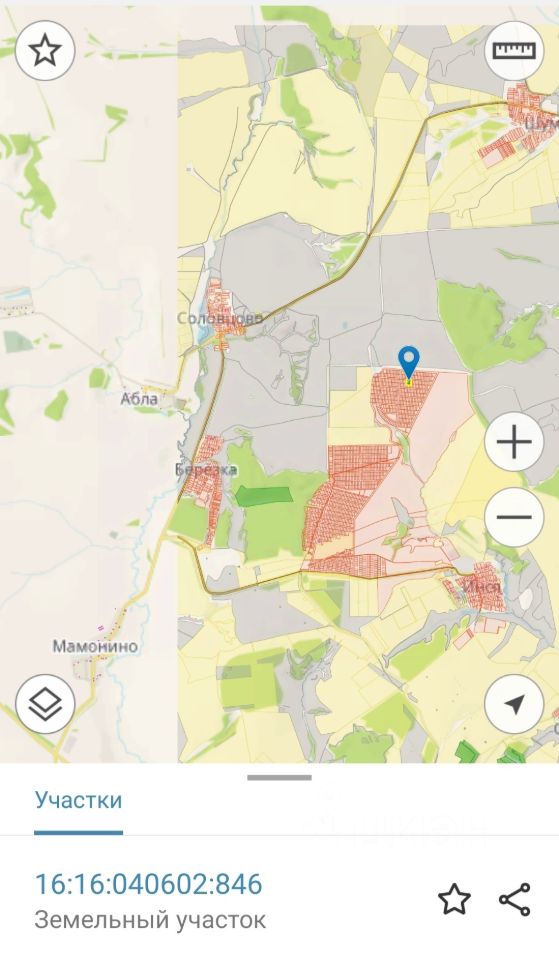Share the land parcel info
This screenshot has height=960, width=559.
(514, 899)
